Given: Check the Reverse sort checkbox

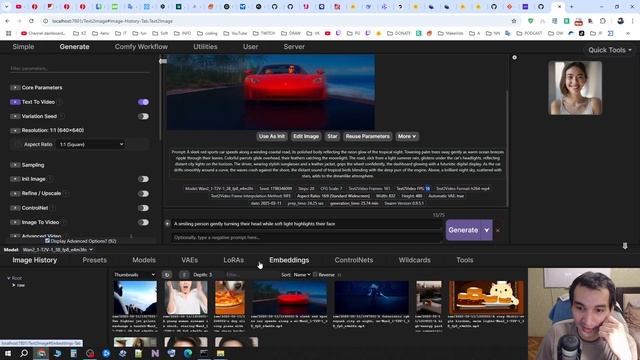Looking at the screenshot, I should coord(315,275).
